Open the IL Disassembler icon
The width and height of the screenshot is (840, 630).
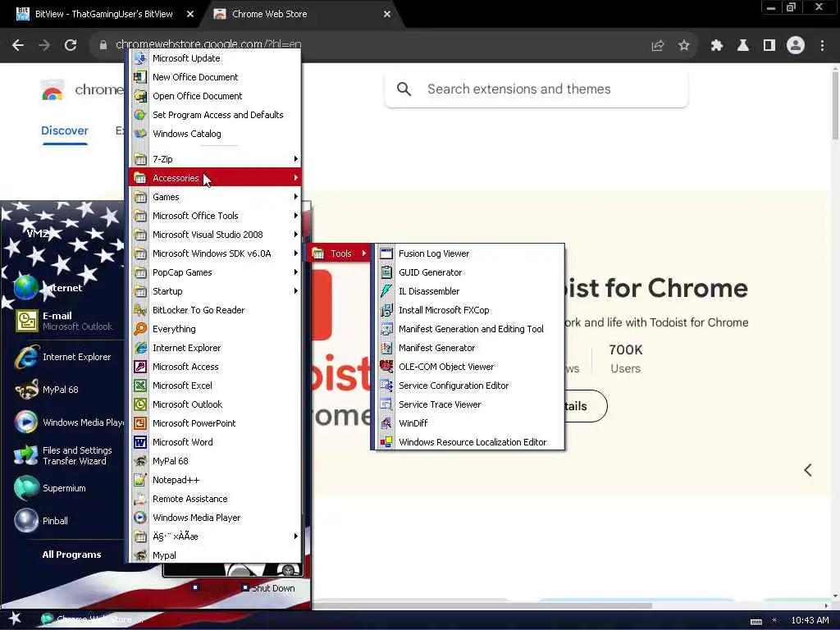pyautogui.click(x=386, y=291)
